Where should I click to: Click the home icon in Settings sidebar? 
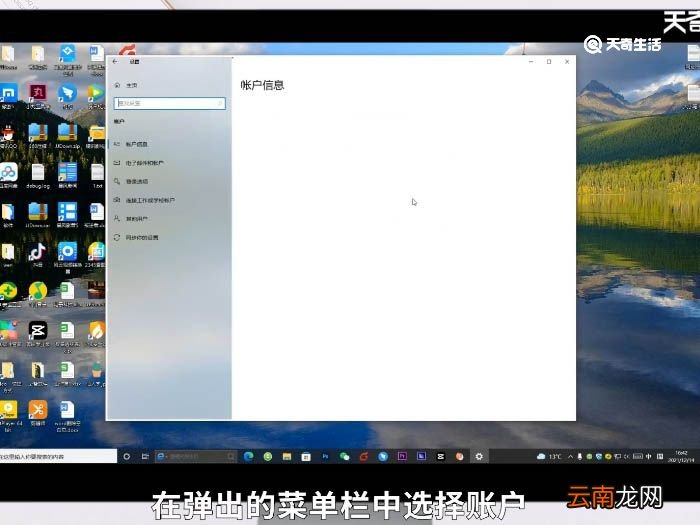[117, 85]
